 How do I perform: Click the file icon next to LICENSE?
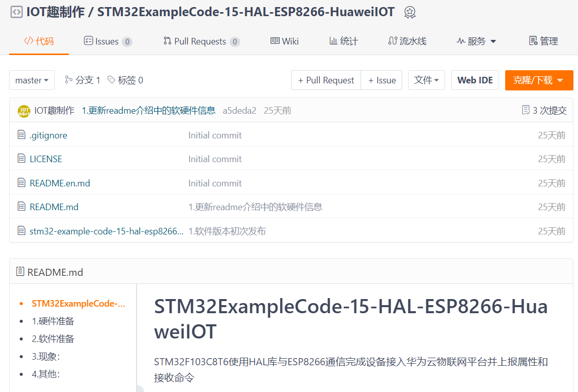click(22, 159)
